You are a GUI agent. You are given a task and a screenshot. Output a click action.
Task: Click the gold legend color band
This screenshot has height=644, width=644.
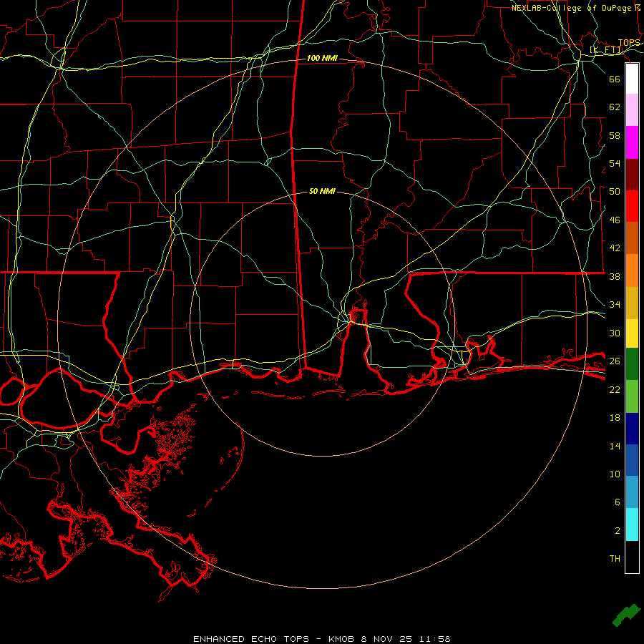[x=632, y=303]
